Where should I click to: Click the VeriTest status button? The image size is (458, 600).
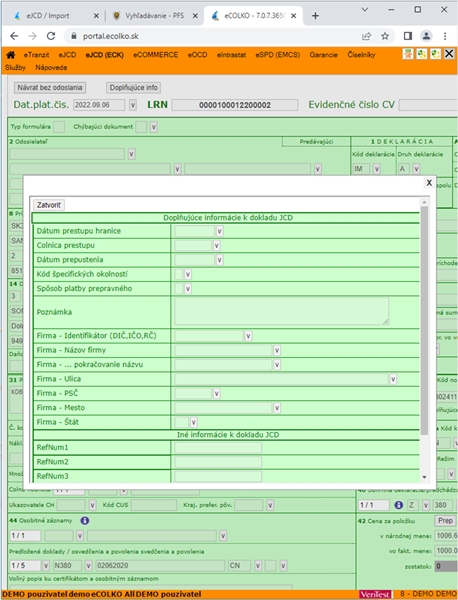[375, 594]
